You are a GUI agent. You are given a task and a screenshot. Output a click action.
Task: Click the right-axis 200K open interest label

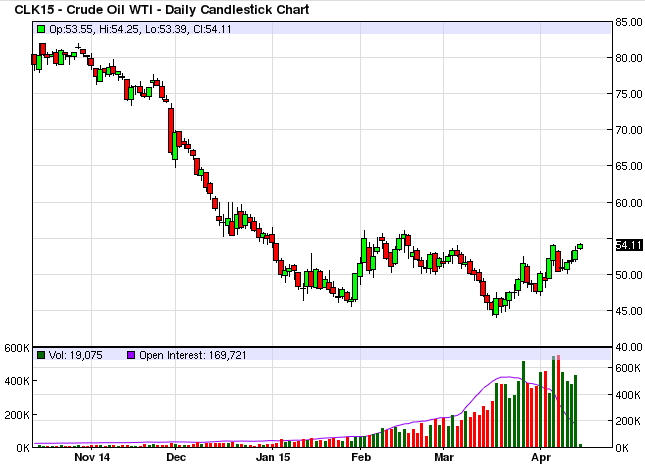click(x=628, y=421)
